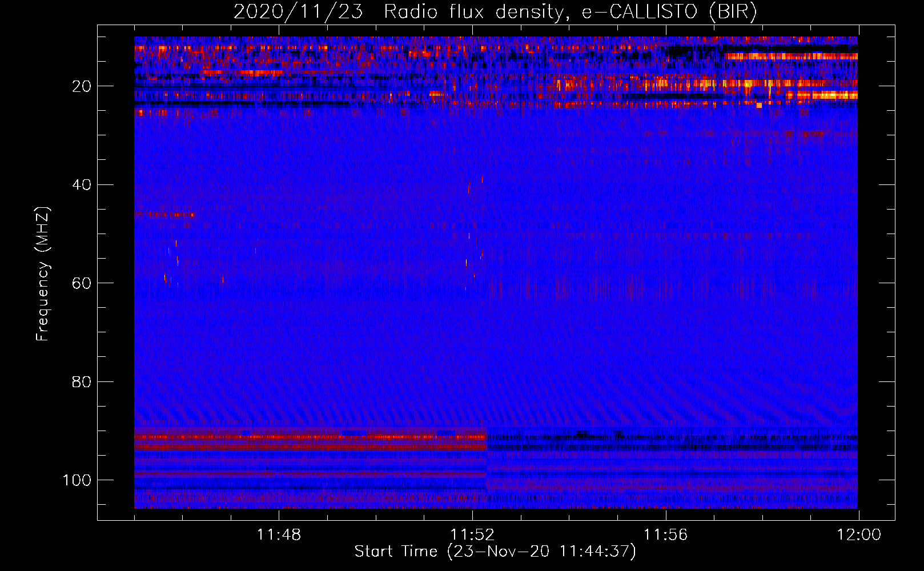Click the 11:48 time tick label
This screenshot has height=571, width=924.
click(279, 535)
